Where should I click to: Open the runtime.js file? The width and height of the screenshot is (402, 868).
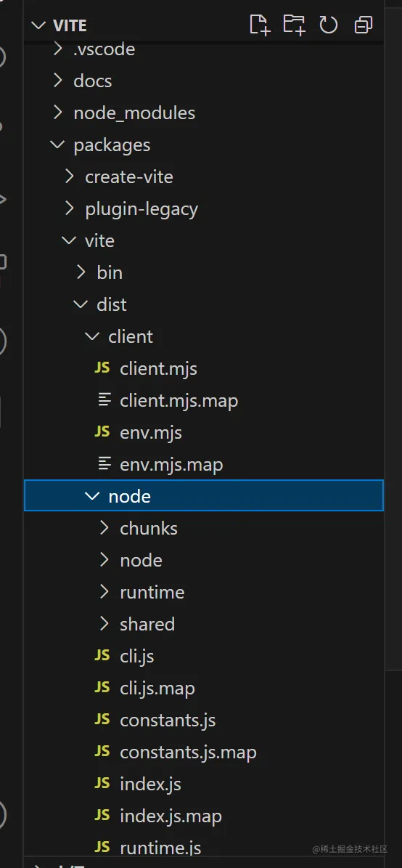(160, 848)
